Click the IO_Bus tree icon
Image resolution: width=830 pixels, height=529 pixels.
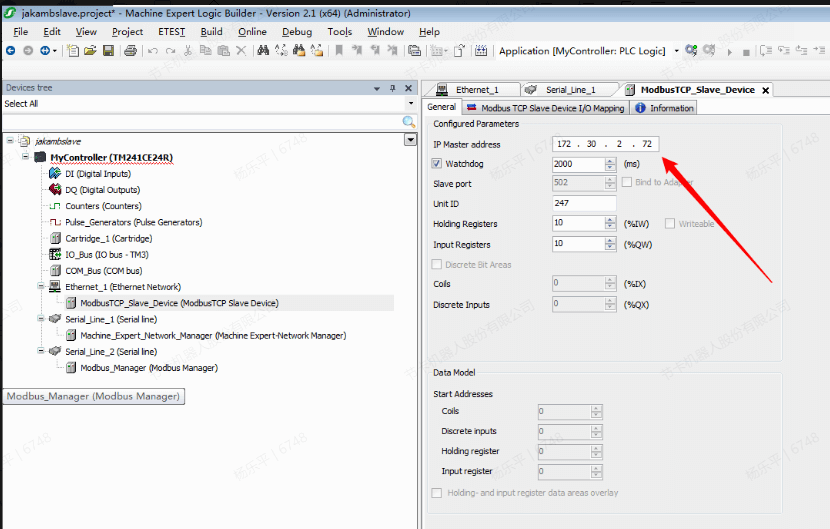click(56, 254)
